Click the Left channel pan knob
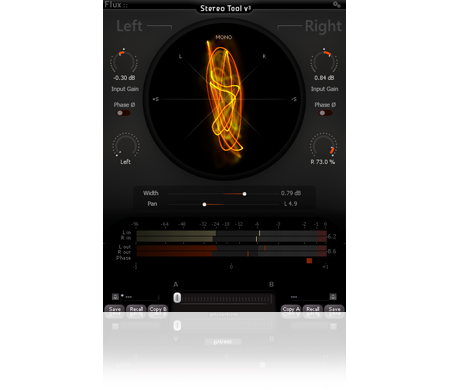455x390 pixels. point(125,146)
